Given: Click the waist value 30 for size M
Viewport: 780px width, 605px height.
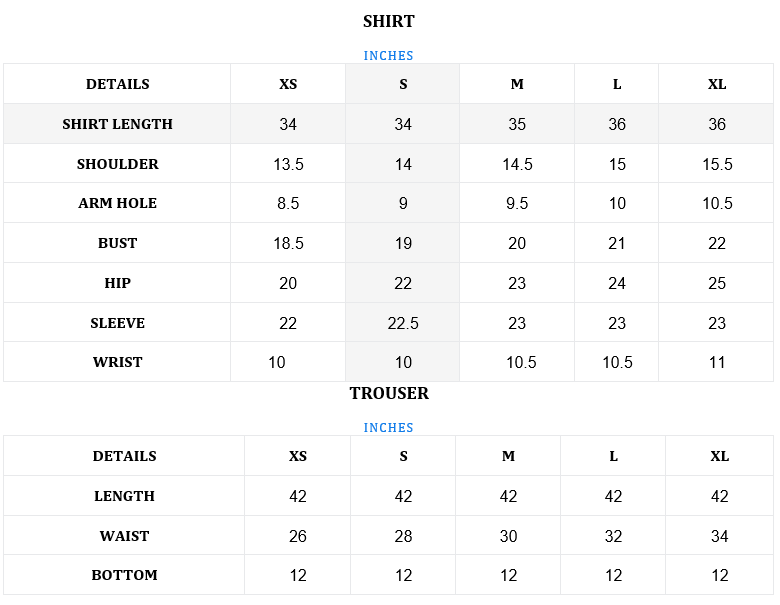Looking at the screenshot, I should 508,536.
